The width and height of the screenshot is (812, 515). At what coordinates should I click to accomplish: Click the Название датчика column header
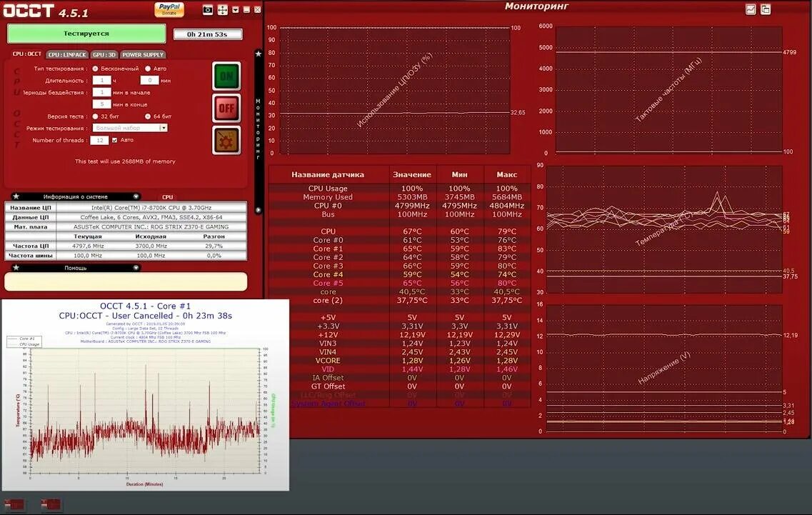[x=328, y=174]
